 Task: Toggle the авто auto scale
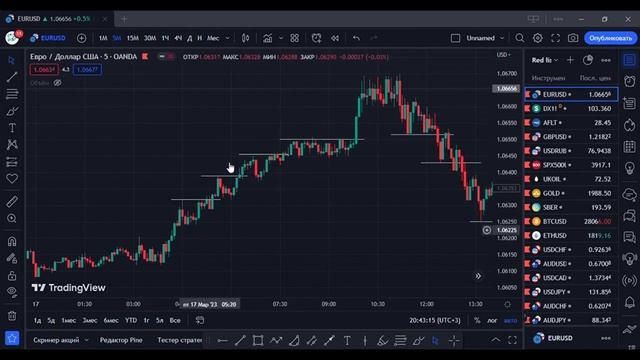[x=510, y=320]
